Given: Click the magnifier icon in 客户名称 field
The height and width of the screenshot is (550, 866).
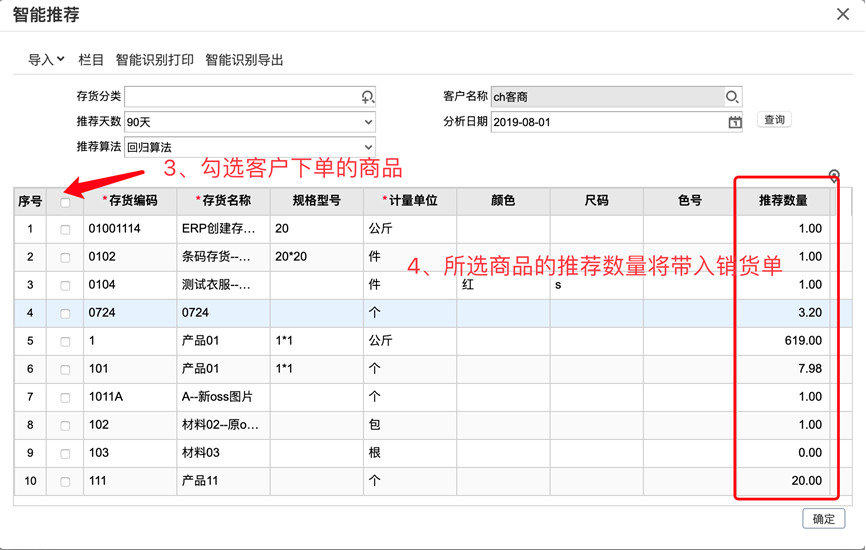Looking at the screenshot, I should click(x=732, y=97).
